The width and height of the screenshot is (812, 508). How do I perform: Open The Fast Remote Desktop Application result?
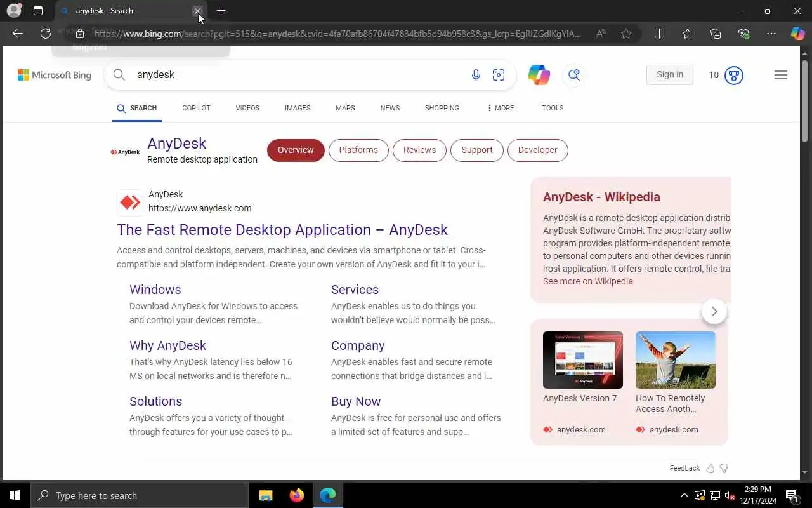point(282,230)
